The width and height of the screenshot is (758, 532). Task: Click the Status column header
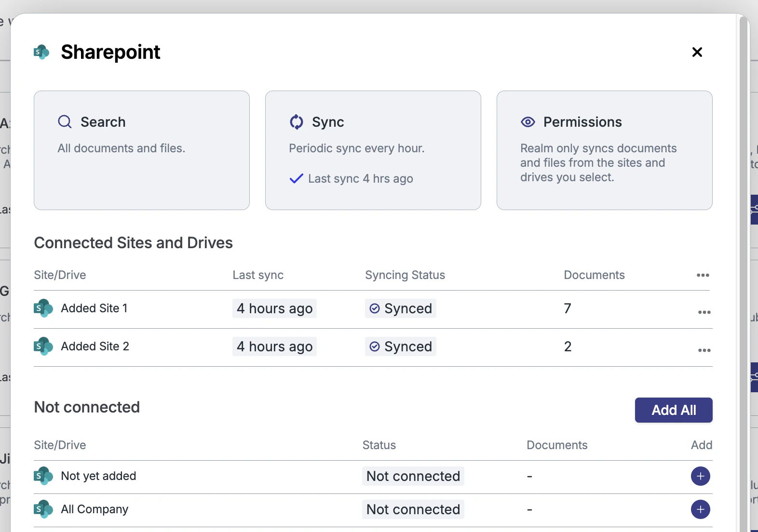pyautogui.click(x=379, y=445)
